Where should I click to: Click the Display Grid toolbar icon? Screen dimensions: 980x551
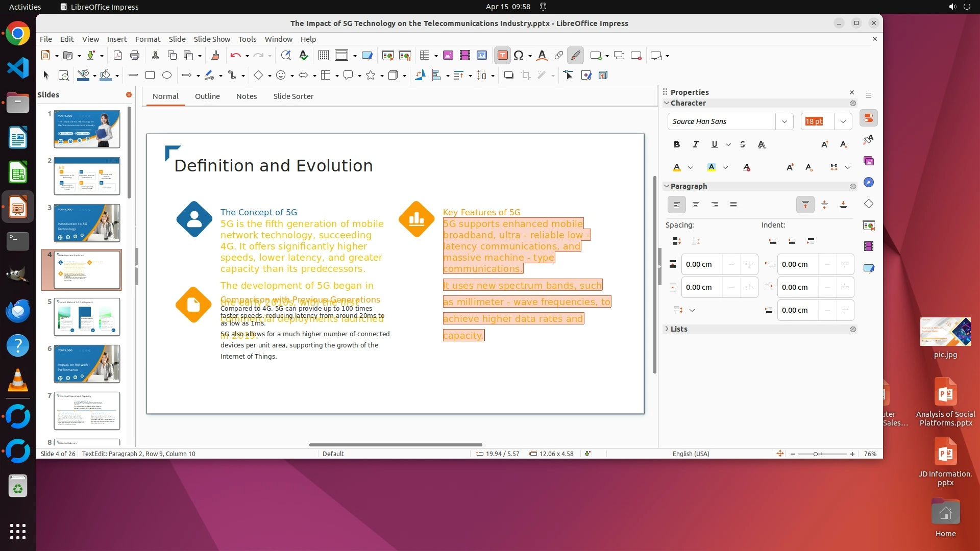(323, 56)
